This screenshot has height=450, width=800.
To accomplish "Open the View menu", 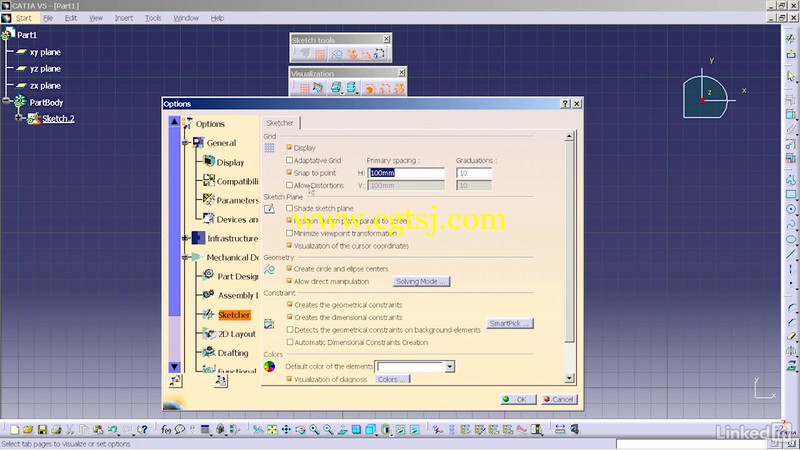I will point(95,18).
